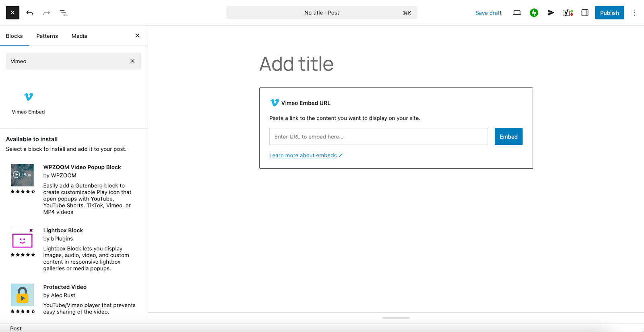Click the Vimeo logo in the embed block

(x=275, y=103)
